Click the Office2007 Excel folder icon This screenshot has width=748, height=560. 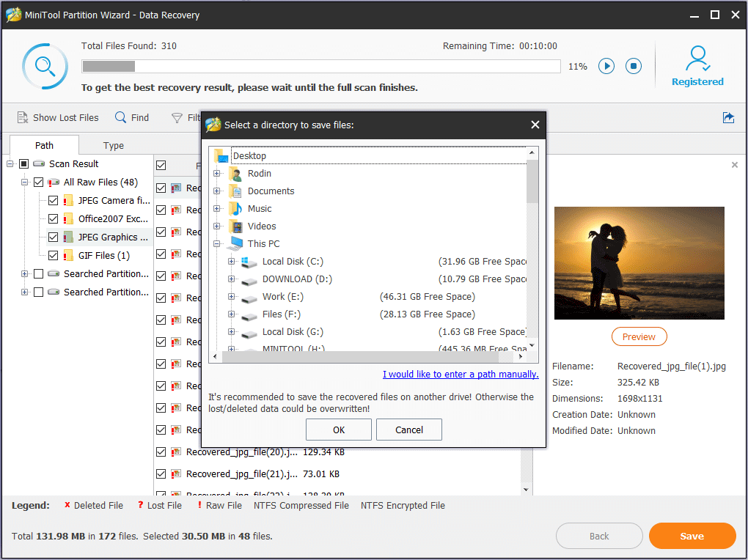click(68, 218)
